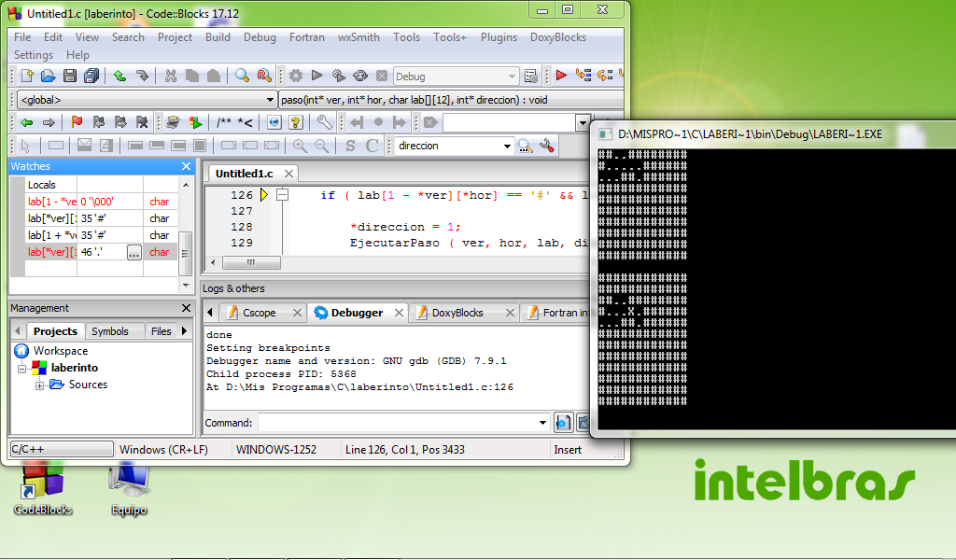Expand the Sources folder tree node
The width and height of the screenshot is (956, 560).
click(x=39, y=385)
